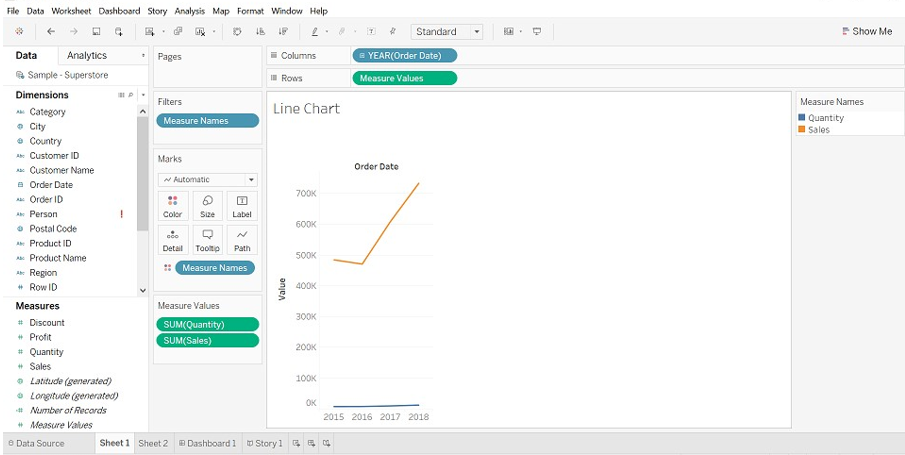The width and height of the screenshot is (905, 455).
Task: Click the Measure Values pill on Rows
Action: pyautogui.click(x=404, y=78)
